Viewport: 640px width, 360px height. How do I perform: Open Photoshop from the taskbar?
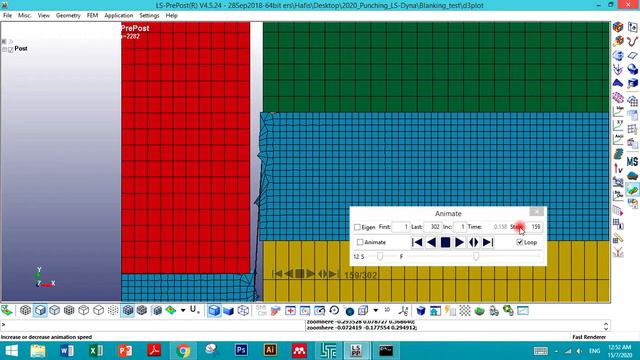tap(241, 351)
